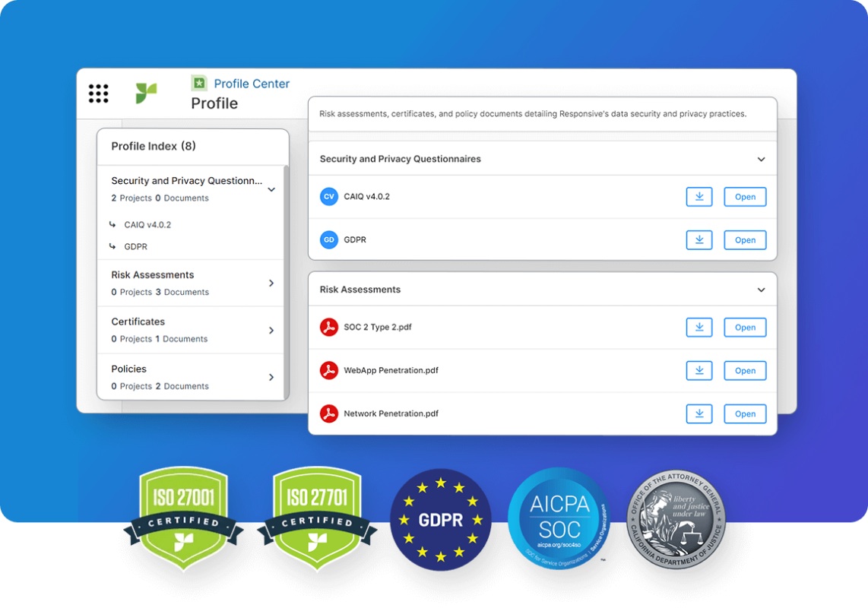Download the CAIQ v4.0.2 questionnaire
This screenshot has width=868, height=608.
coord(699,197)
